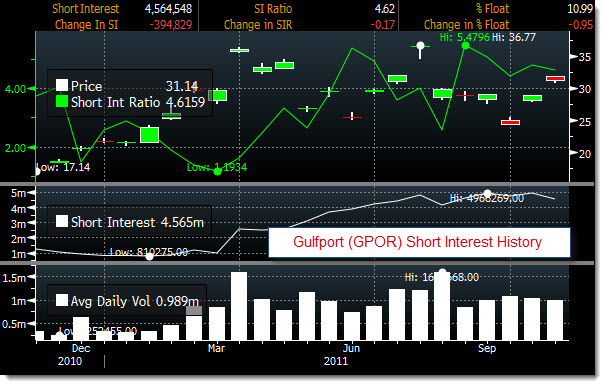Click the green Low: 1.1934 marker dot
The width and height of the screenshot is (605, 385).
[x=217, y=171]
